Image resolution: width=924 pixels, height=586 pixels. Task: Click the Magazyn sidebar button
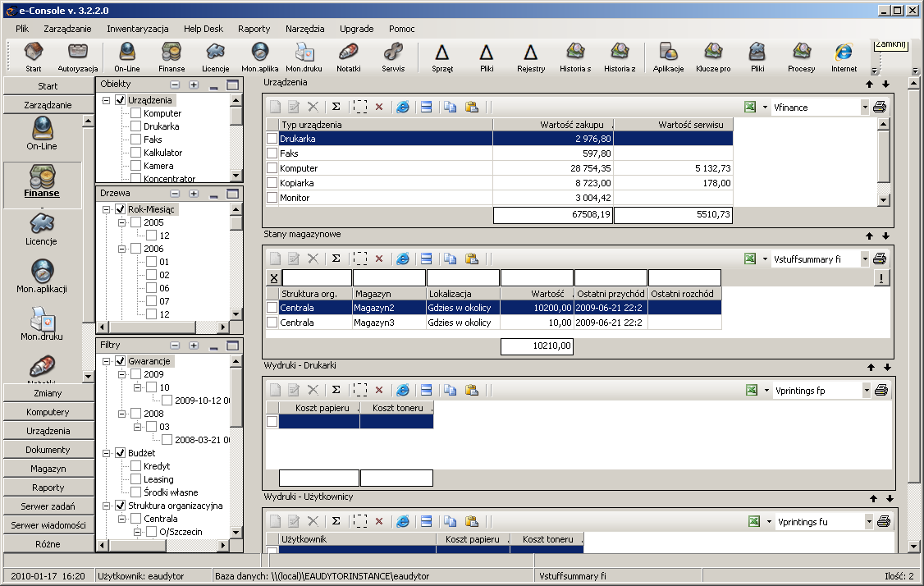click(x=48, y=469)
